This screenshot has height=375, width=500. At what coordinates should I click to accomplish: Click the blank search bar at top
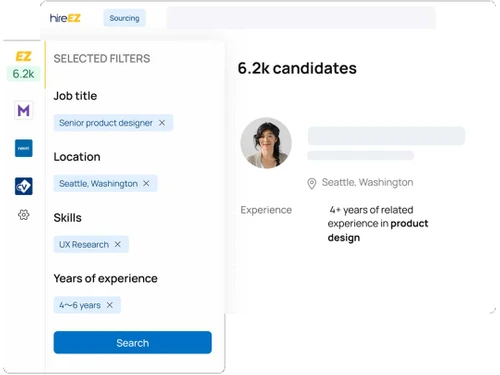click(x=301, y=18)
